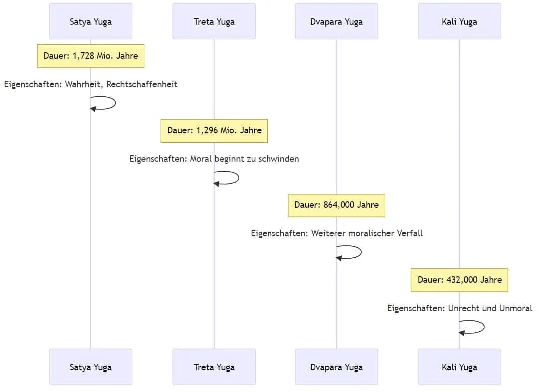
Task: Select the bottom Kali Yuga box
Action: tap(459, 367)
